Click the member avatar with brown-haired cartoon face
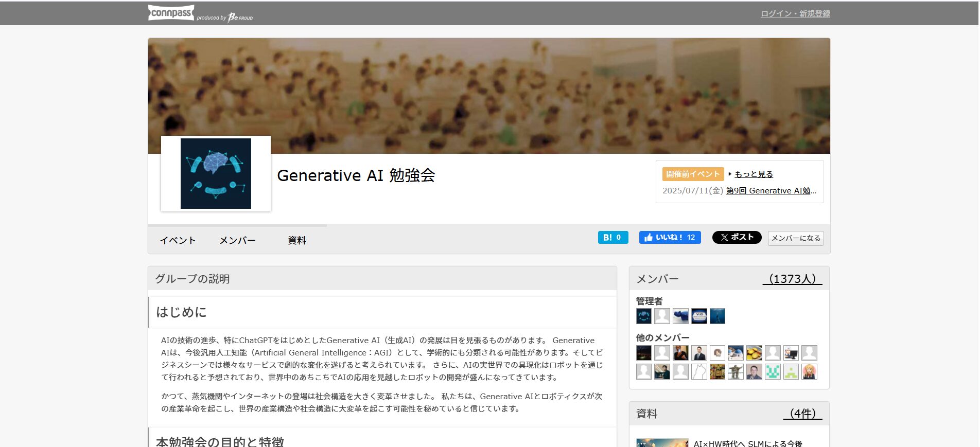Screen dimensions: 980x447 pyautogui.click(x=717, y=353)
